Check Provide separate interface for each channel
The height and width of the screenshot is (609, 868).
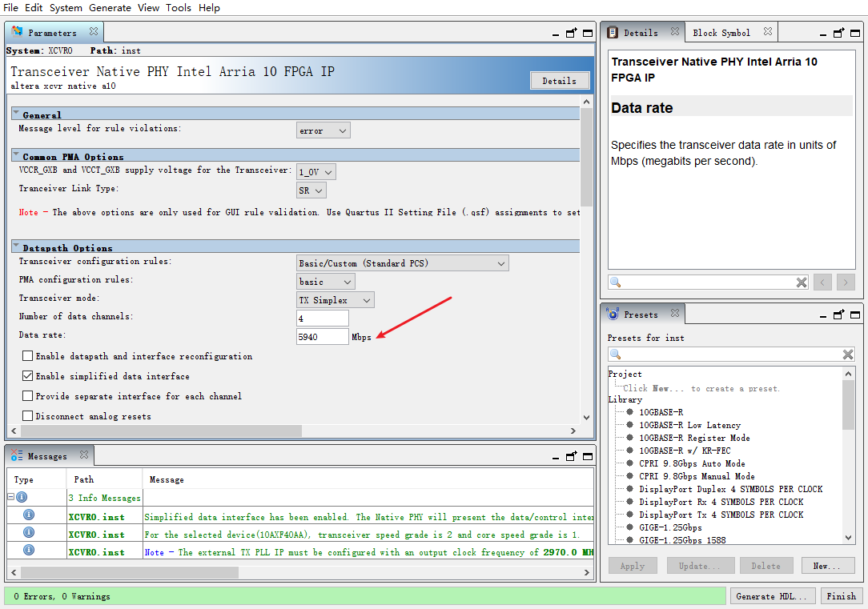[x=28, y=395]
